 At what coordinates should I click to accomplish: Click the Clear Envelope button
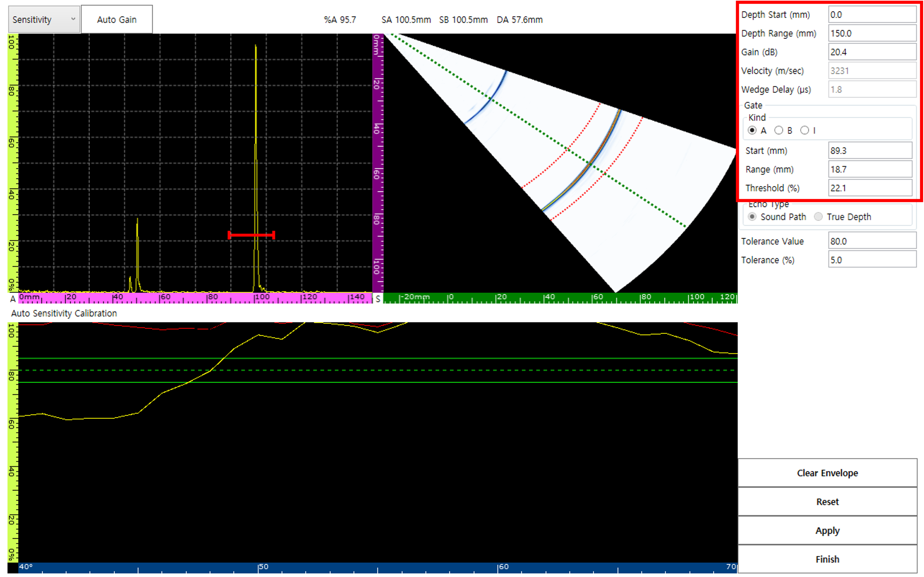click(827, 473)
